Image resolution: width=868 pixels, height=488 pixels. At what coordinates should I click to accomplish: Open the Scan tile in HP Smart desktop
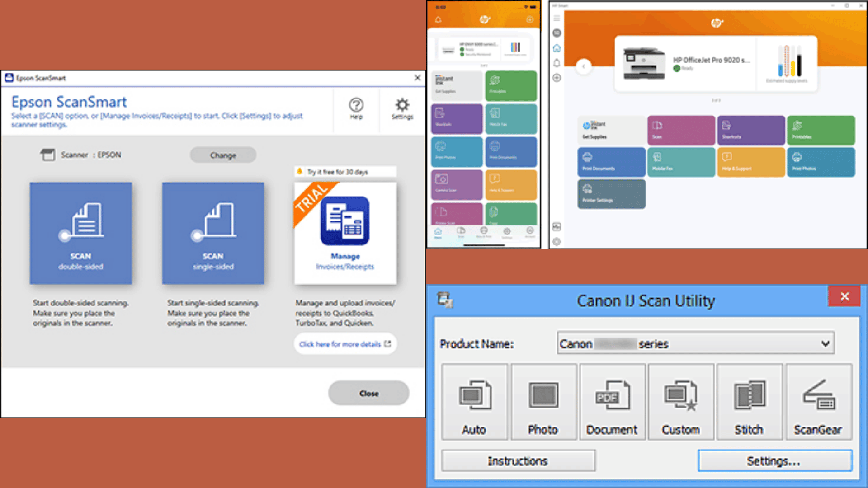pyautogui.click(x=681, y=130)
